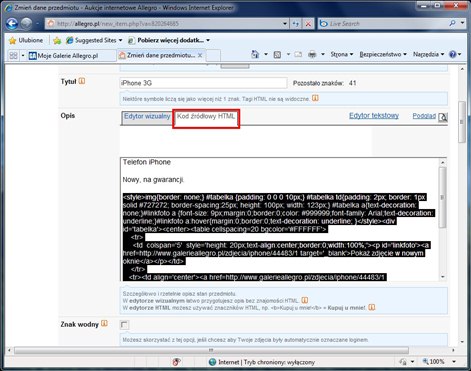Open the Ulubione favorites panel

click(x=26, y=40)
